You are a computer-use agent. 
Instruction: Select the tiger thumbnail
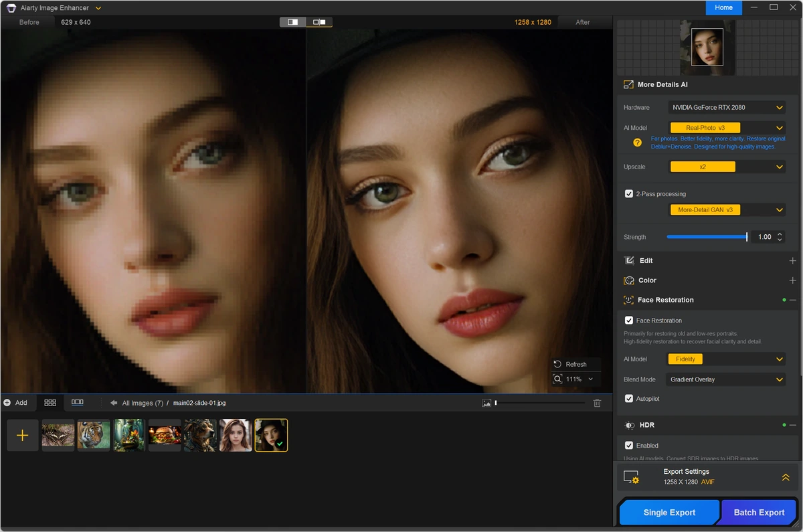(94, 436)
